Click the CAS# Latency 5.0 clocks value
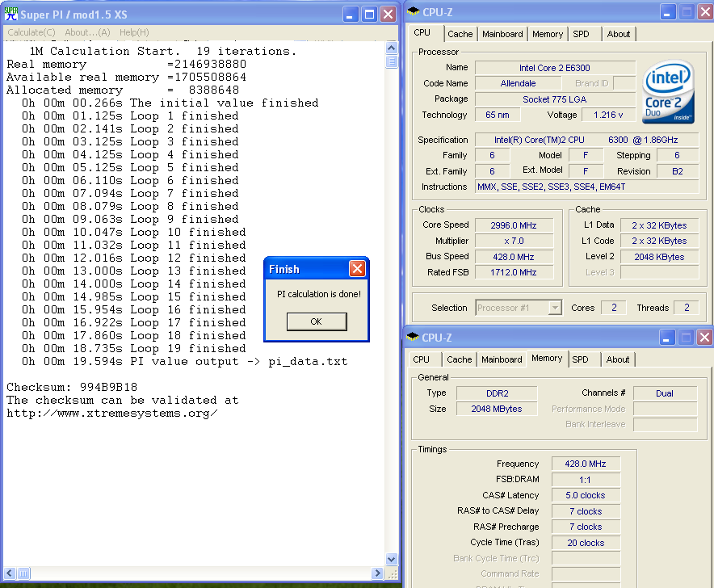Viewport: 714px width, 588px height. click(586, 496)
